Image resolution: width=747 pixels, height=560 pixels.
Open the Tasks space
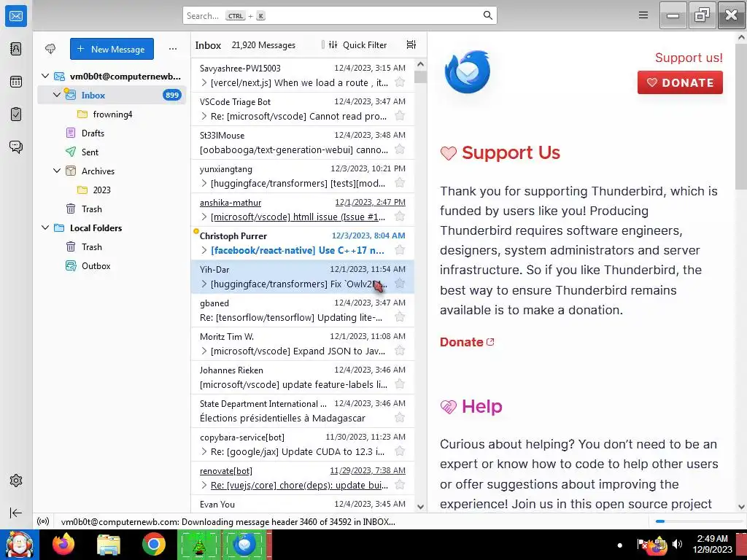pos(16,114)
